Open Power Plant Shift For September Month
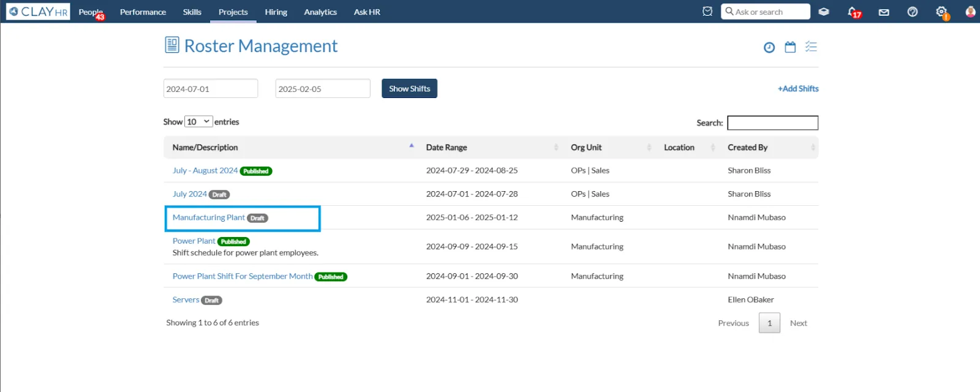The height and width of the screenshot is (392, 980). 243,276
